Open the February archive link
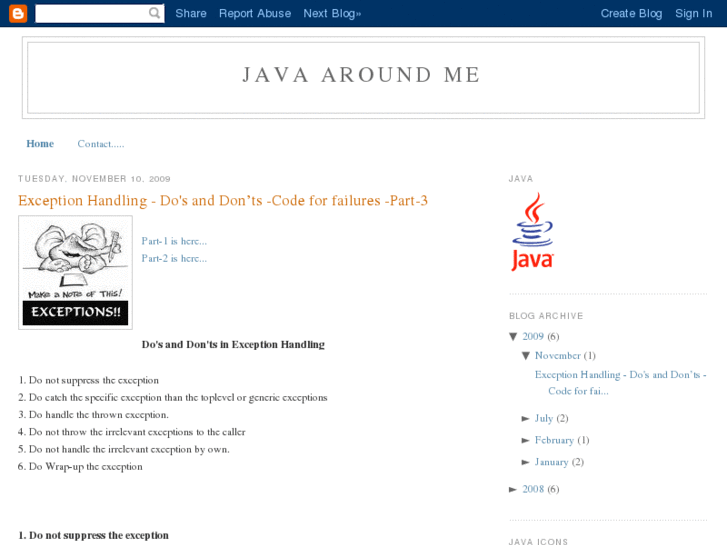 click(554, 440)
